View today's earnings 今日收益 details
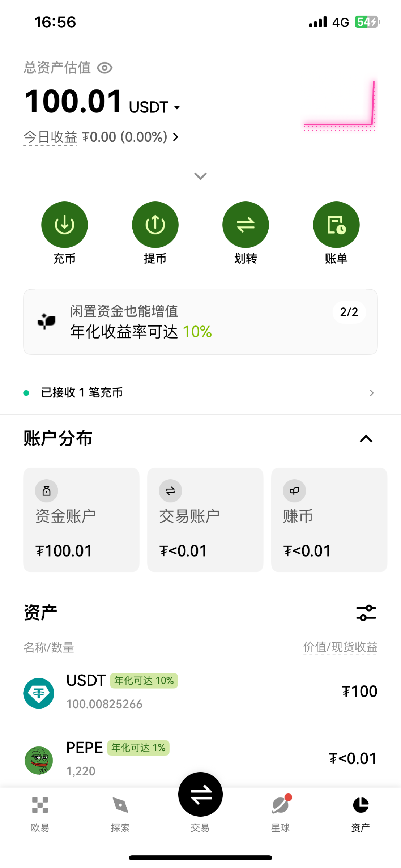Image resolution: width=401 pixels, height=868 pixels. [x=101, y=137]
